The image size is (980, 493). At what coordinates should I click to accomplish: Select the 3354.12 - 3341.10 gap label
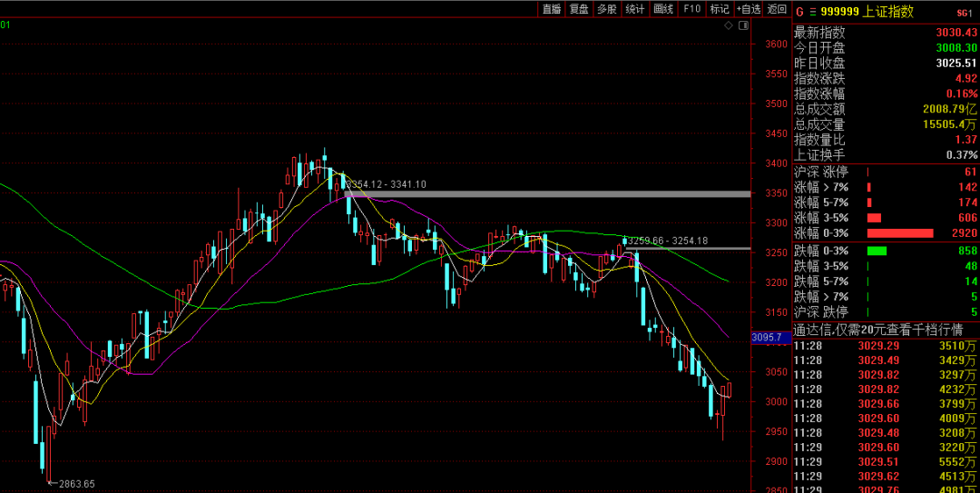point(387,184)
